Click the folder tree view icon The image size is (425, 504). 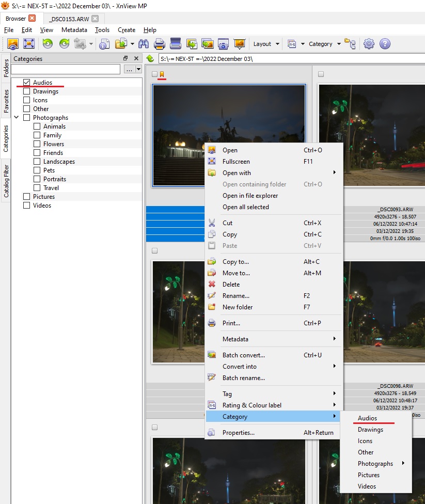click(350, 43)
